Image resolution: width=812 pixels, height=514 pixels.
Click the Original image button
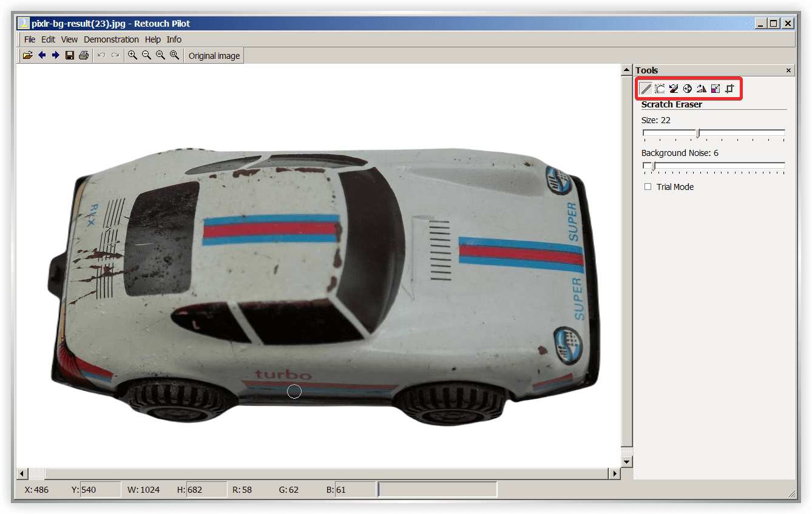214,56
